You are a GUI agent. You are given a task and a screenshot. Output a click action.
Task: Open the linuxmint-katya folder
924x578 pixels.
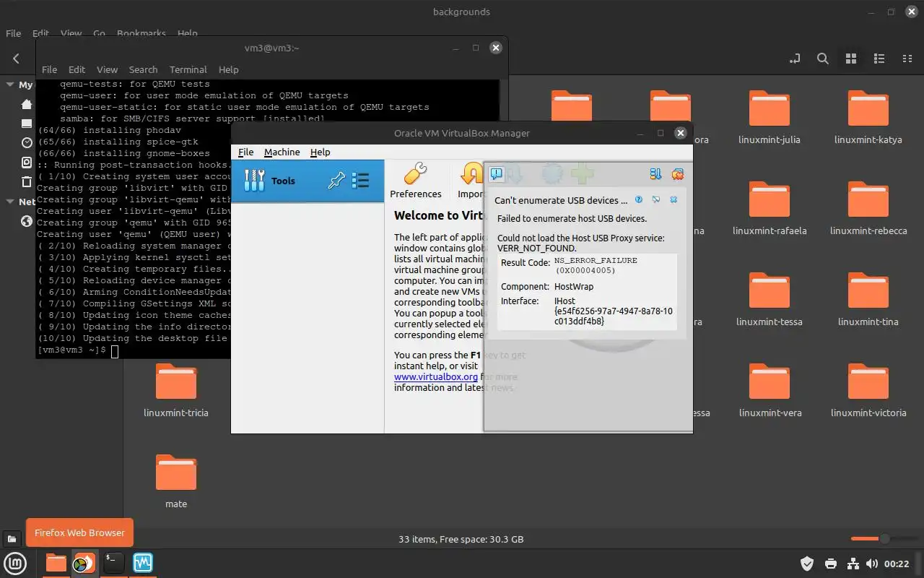point(868,116)
